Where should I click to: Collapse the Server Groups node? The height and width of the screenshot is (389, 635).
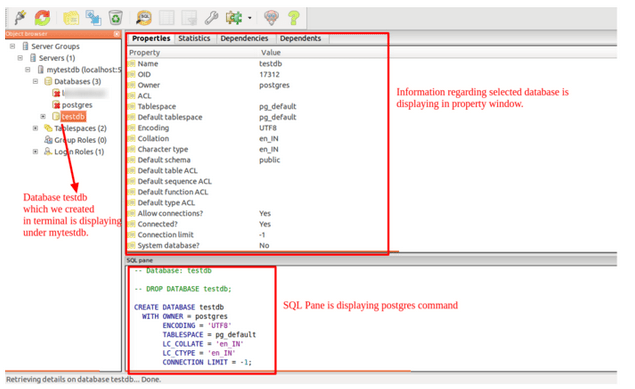coord(13,46)
